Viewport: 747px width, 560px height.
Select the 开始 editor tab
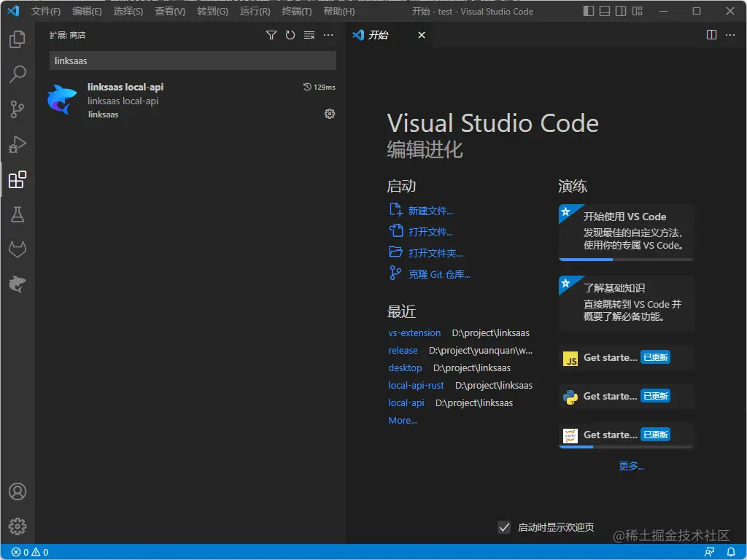379,35
